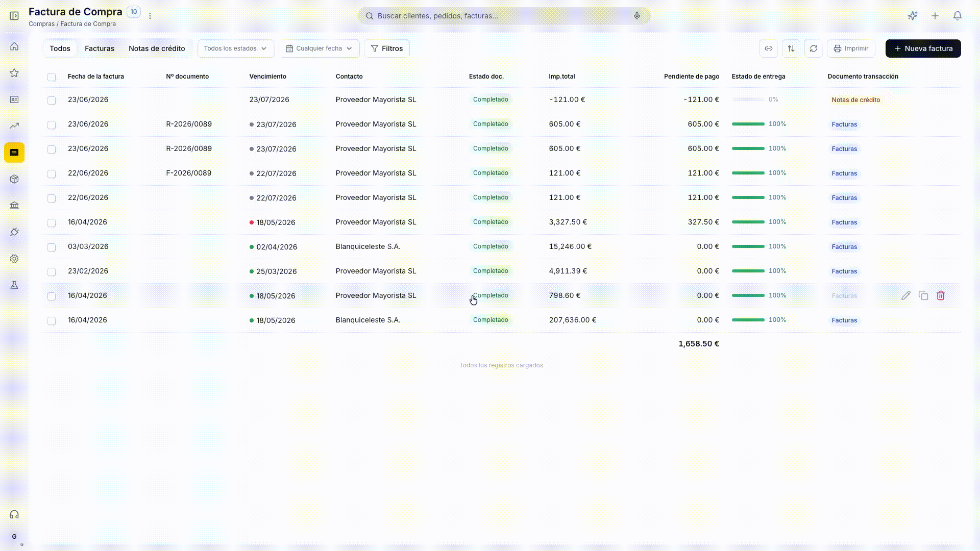
Task: Go to Compras in breadcrumb
Action: 41,24
